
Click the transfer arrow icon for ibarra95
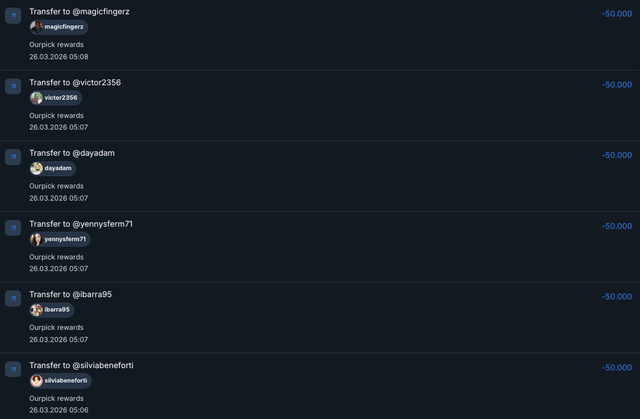pos(13,298)
